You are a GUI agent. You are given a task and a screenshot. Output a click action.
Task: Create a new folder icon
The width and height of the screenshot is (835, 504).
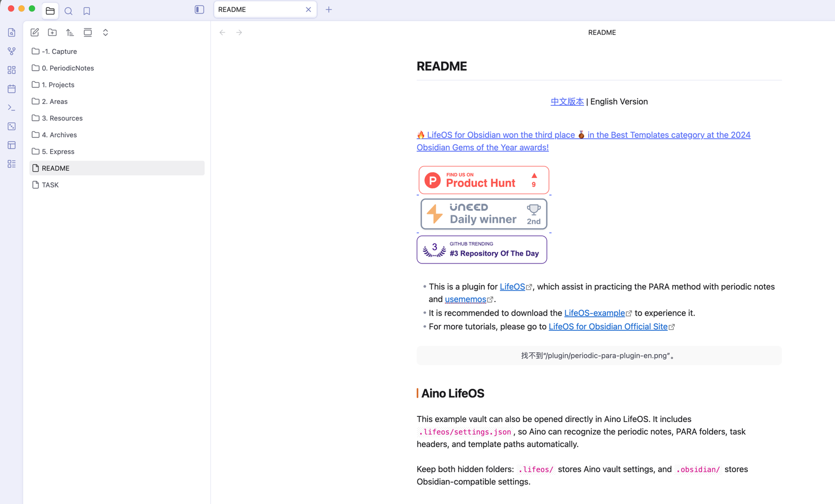point(52,32)
